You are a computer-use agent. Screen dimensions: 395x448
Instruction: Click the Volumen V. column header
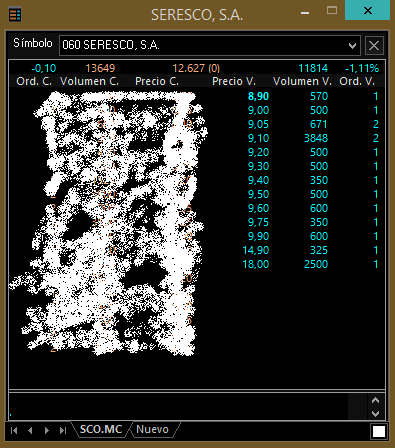click(302, 81)
